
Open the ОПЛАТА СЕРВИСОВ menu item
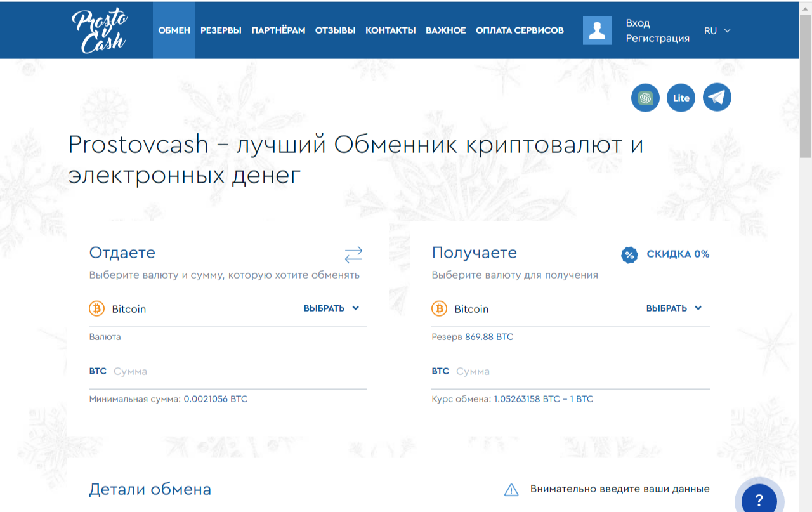click(x=520, y=30)
